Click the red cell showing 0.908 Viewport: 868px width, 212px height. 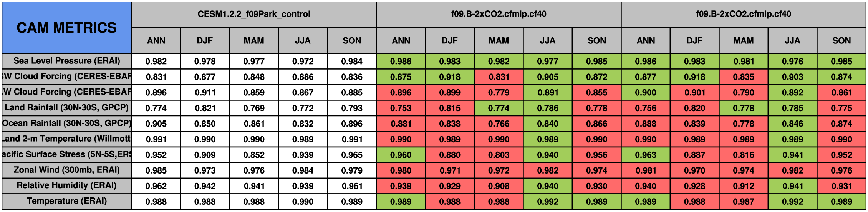[499, 186]
